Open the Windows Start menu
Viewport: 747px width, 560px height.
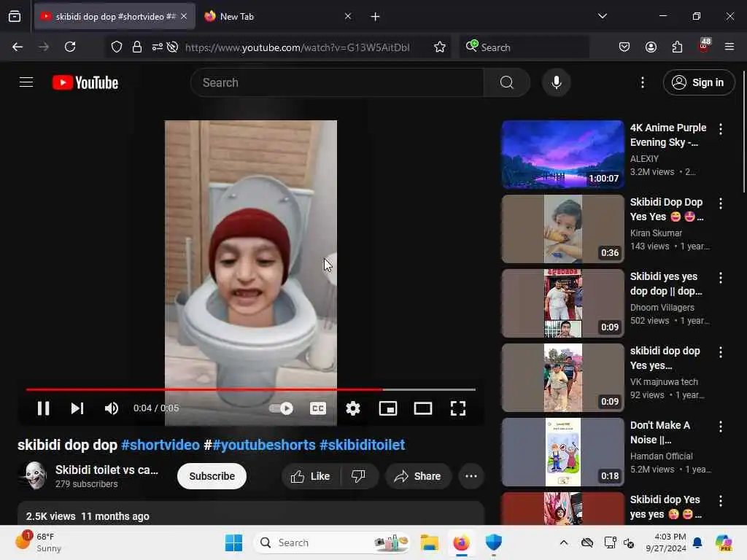[233, 542]
